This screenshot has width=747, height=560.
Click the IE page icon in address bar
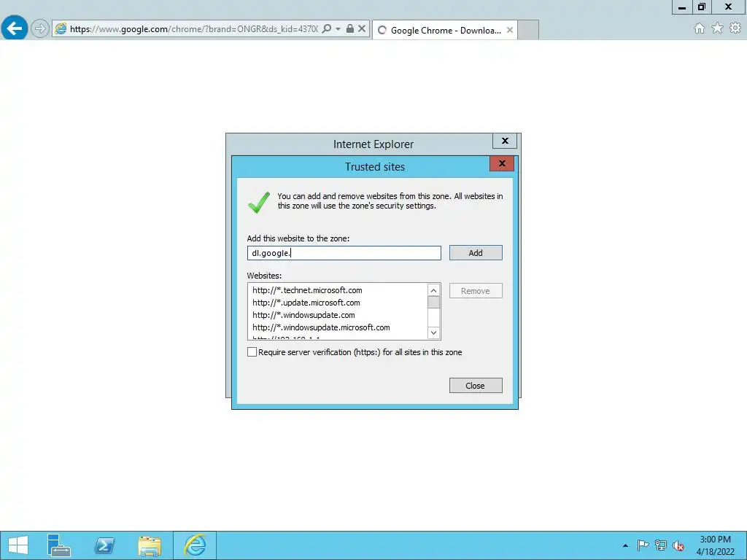coord(61,29)
